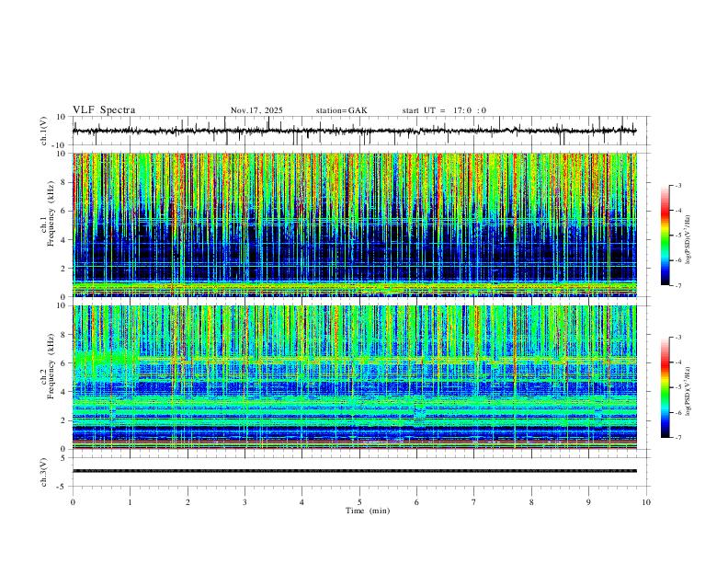This screenshot has height=563, width=728.
Task: Click "-6" on the ch.2 colorbar scale
Action: click(x=677, y=412)
